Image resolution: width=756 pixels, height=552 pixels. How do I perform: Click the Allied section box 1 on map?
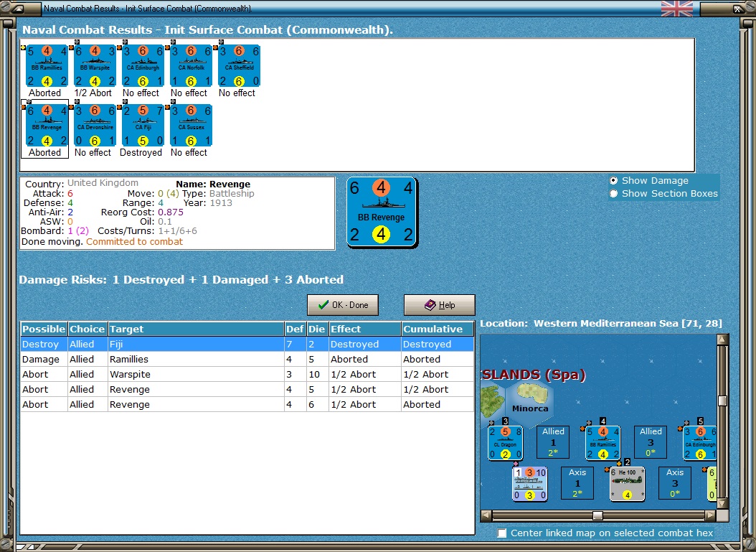click(x=553, y=442)
